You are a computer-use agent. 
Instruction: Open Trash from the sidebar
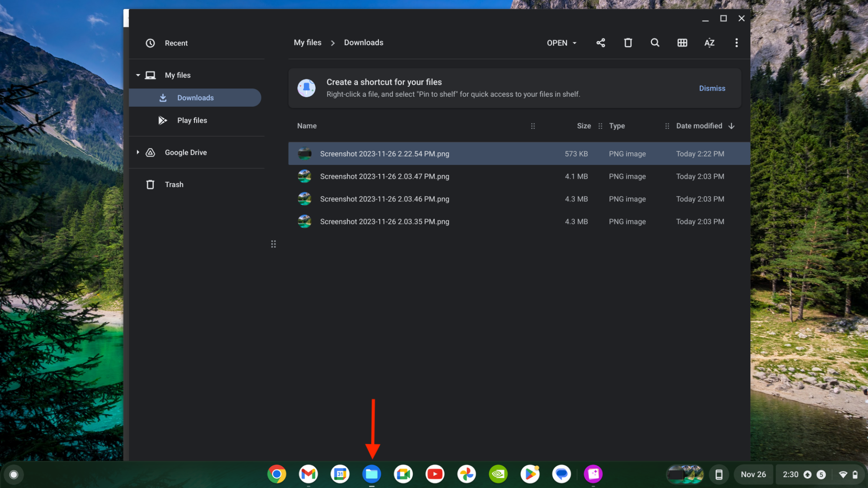[x=174, y=184]
